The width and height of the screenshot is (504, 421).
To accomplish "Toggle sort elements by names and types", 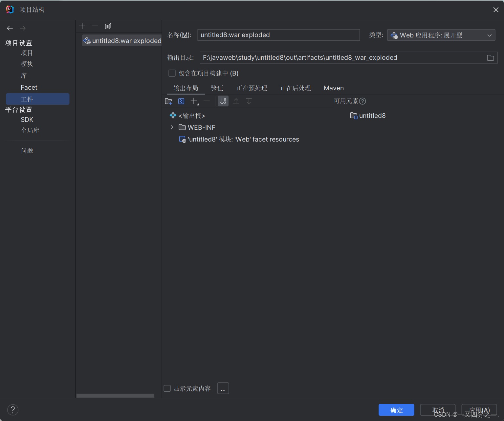I will pos(223,101).
